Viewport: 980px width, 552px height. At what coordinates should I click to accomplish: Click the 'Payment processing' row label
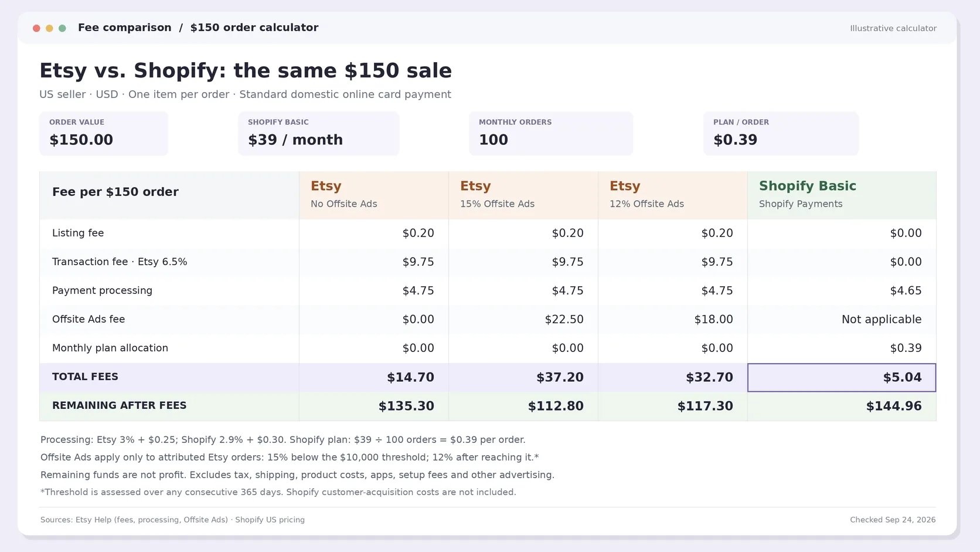pyautogui.click(x=102, y=290)
